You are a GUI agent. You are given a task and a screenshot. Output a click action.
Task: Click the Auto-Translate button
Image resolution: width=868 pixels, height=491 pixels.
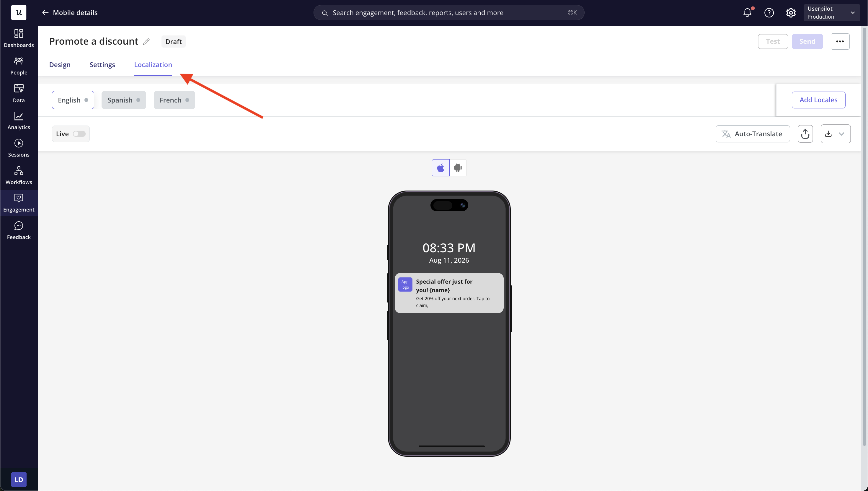[x=753, y=134]
